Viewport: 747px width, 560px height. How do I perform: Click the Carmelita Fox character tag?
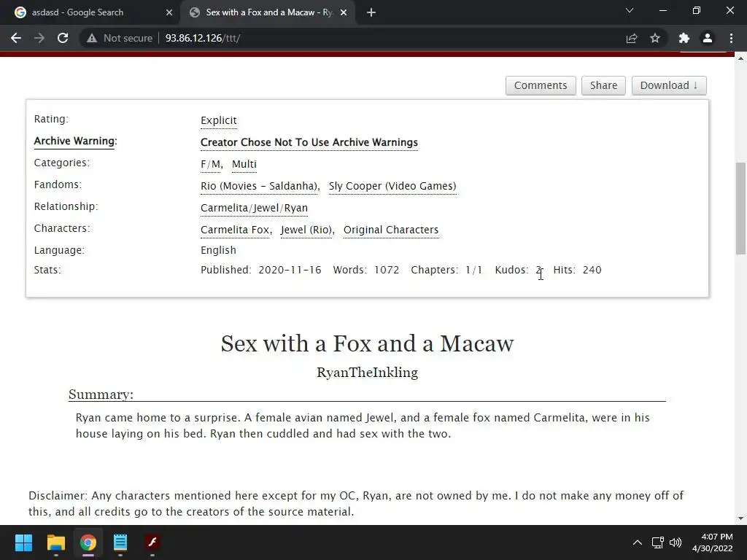click(x=235, y=230)
